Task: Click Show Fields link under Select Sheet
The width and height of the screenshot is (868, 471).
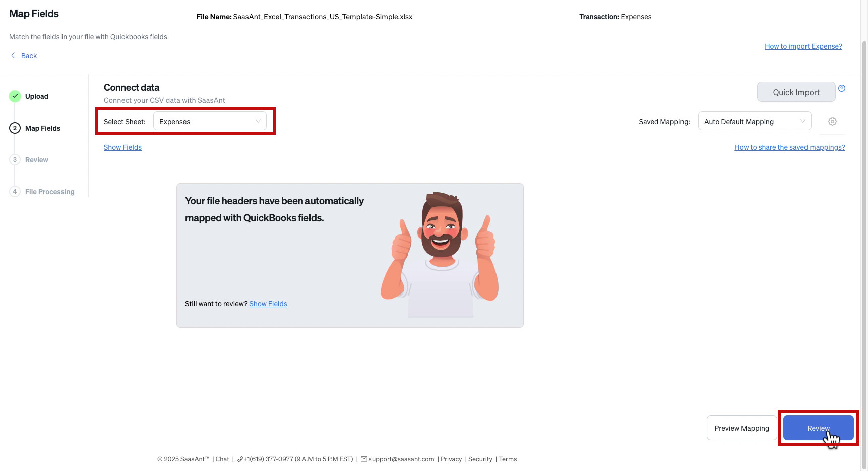Action: [122, 147]
